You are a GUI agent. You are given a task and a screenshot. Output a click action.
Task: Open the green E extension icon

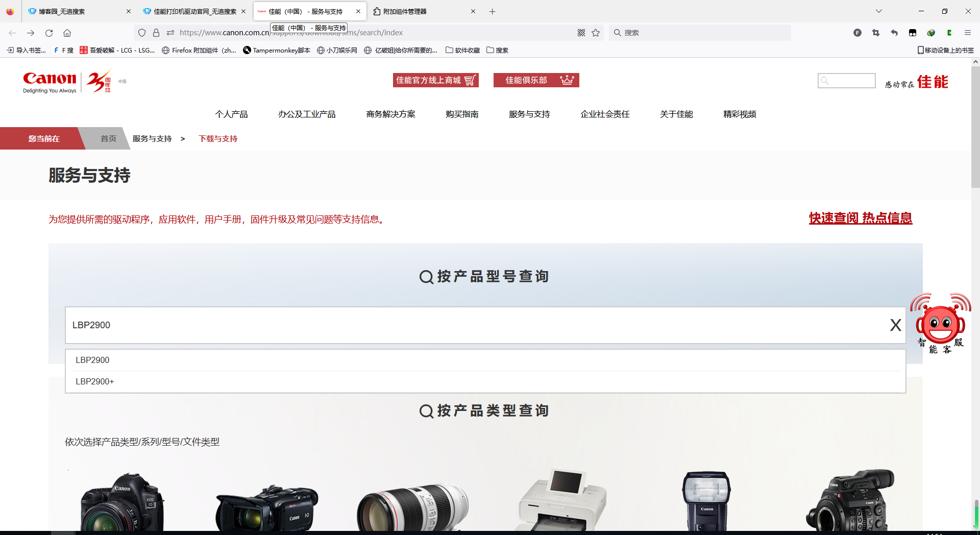click(x=949, y=33)
